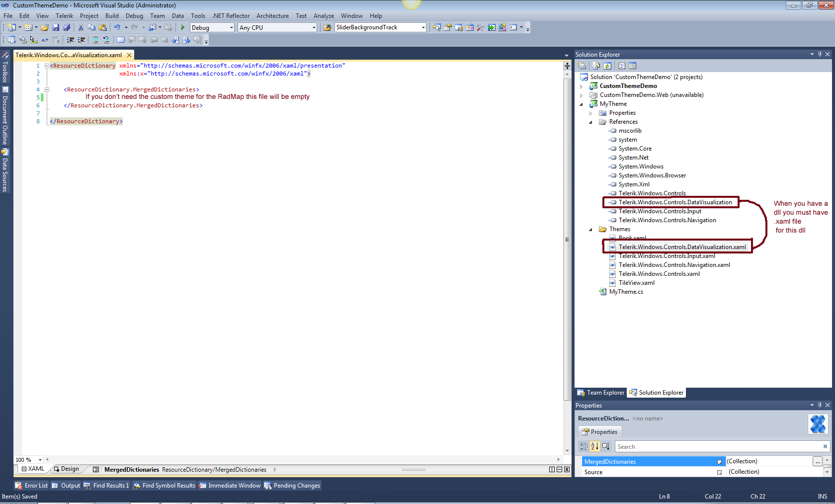Toggle horizontal split view in the designer bar
Image resolution: width=835 pixels, height=504 pixels.
(x=559, y=470)
